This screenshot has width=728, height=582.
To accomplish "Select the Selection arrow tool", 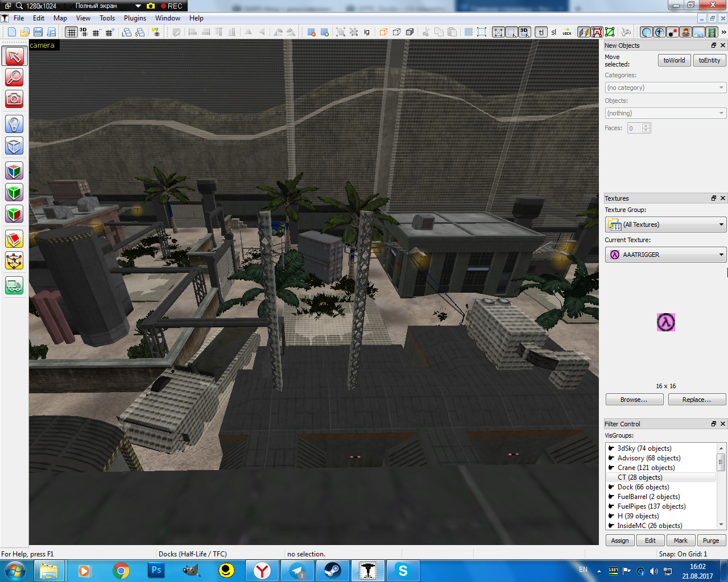I will tap(14, 56).
